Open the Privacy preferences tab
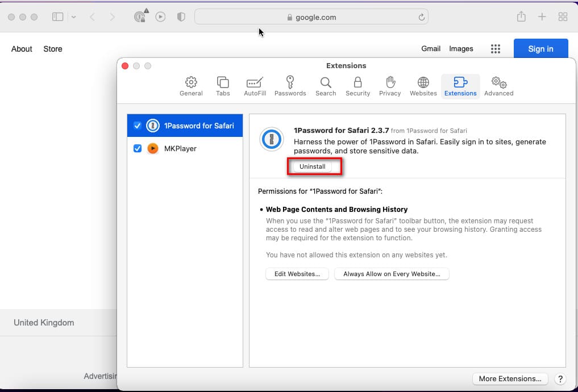The width and height of the screenshot is (578, 392). tap(390, 86)
